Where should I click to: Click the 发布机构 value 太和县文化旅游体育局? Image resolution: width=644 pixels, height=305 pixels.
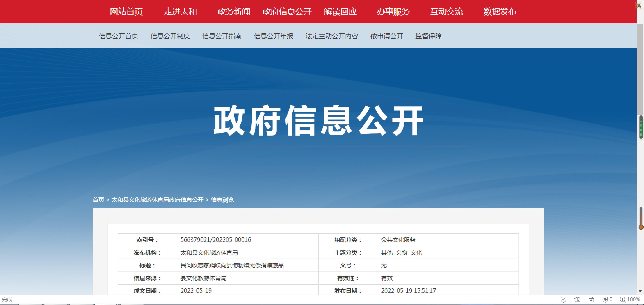click(209, 253)
